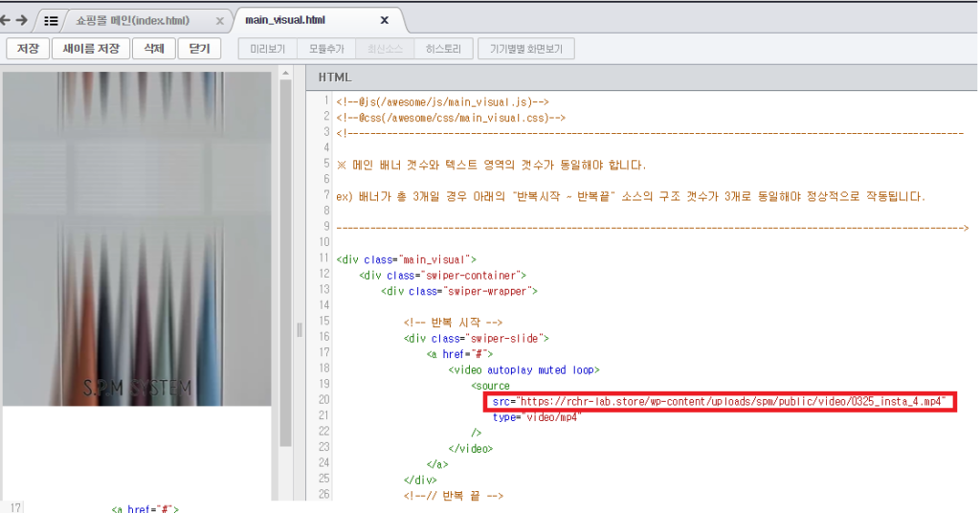
Task: Go forward with the right arrow icon
Action: pyautogui.click(x=22, y=21)
